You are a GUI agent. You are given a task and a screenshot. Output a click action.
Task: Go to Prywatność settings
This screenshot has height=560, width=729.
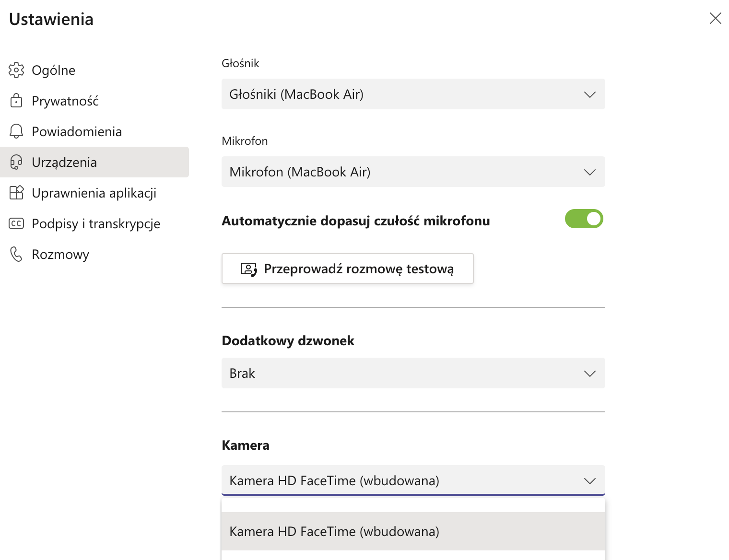(94, 101)
